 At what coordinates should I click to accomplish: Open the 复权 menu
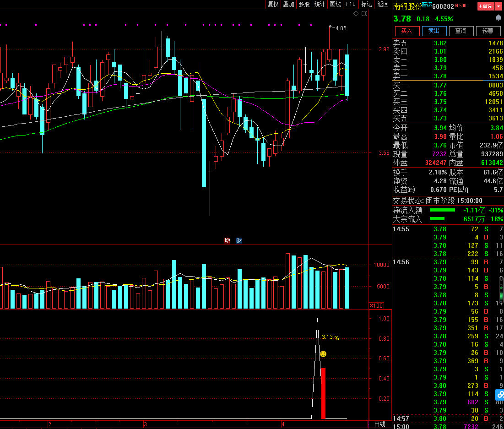[x=273, y=4]
